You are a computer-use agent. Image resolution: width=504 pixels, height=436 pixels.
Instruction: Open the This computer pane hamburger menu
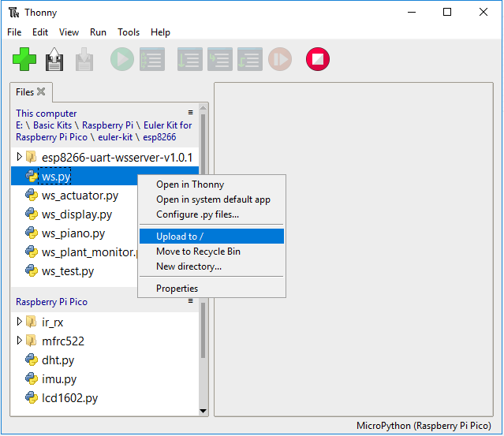[x=191, y=112]
